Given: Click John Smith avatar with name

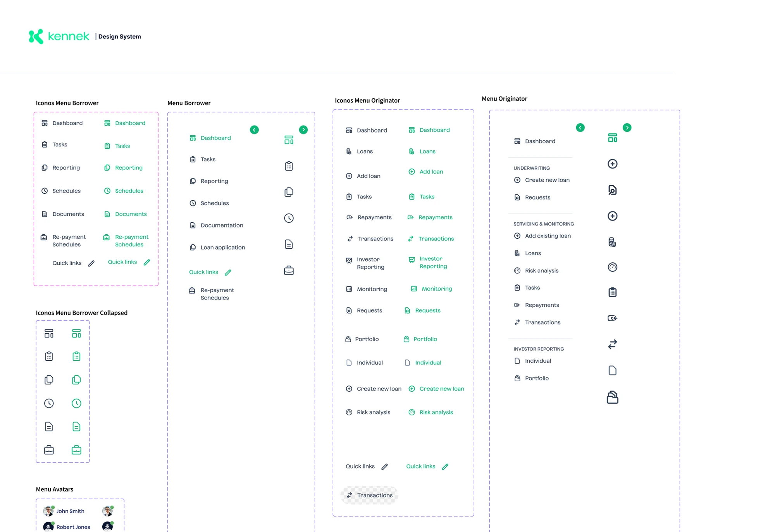Looking at the screenshot, I should 64,511.
